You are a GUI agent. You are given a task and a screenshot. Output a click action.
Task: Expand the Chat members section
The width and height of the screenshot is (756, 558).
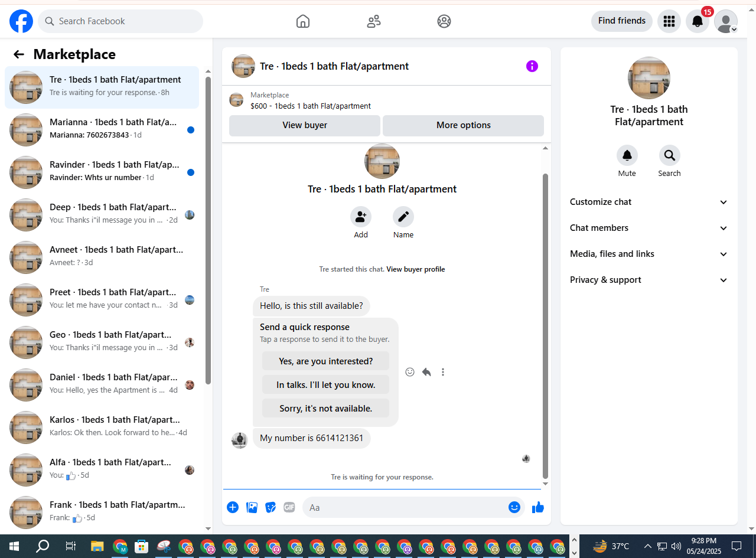649,228
